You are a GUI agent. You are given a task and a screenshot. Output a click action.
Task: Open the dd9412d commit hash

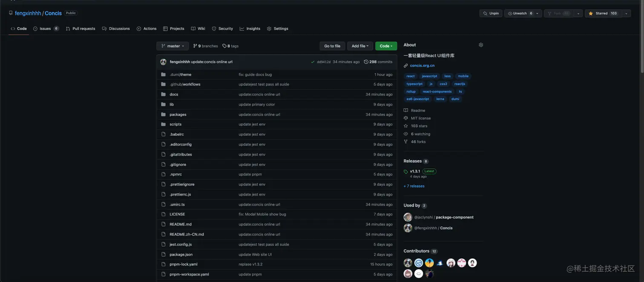pos(324,62)
